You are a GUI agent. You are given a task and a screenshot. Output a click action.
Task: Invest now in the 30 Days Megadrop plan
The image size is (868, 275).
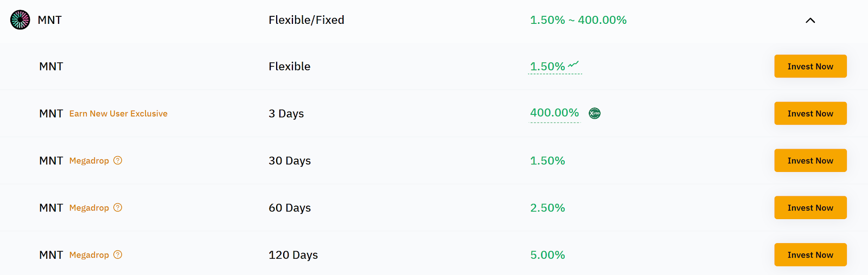pos(810,161)
